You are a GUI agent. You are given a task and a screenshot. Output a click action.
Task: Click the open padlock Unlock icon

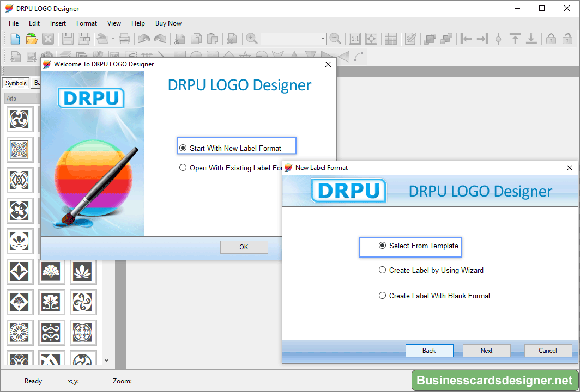567,39
